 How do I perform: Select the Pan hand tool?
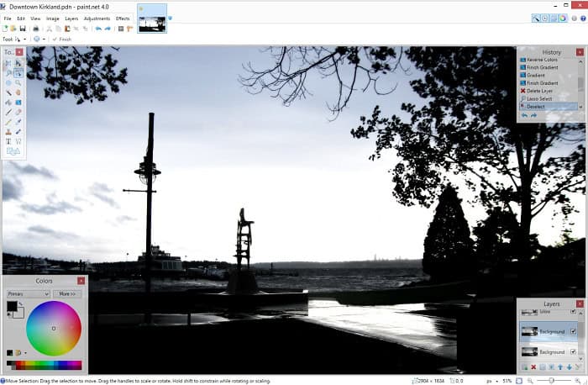click(x=18, y=92)
